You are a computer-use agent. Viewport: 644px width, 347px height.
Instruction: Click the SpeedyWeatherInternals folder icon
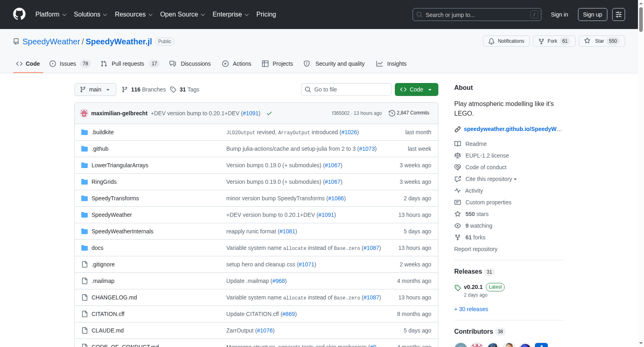(85, 231)
